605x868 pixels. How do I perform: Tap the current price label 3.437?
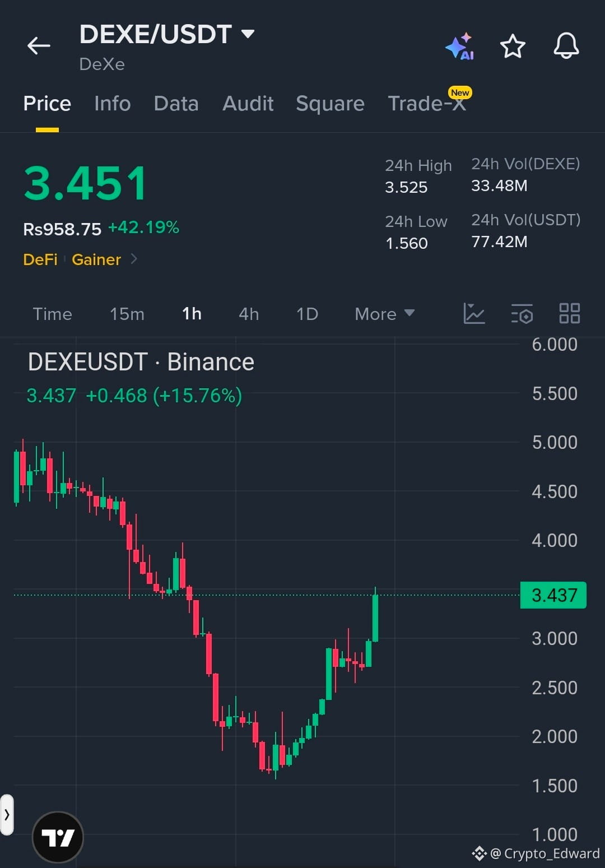553,595
